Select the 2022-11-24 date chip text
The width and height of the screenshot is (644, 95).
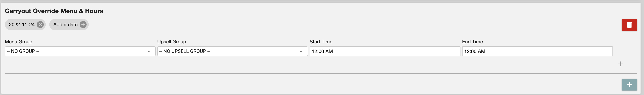(x=22, y=25)
